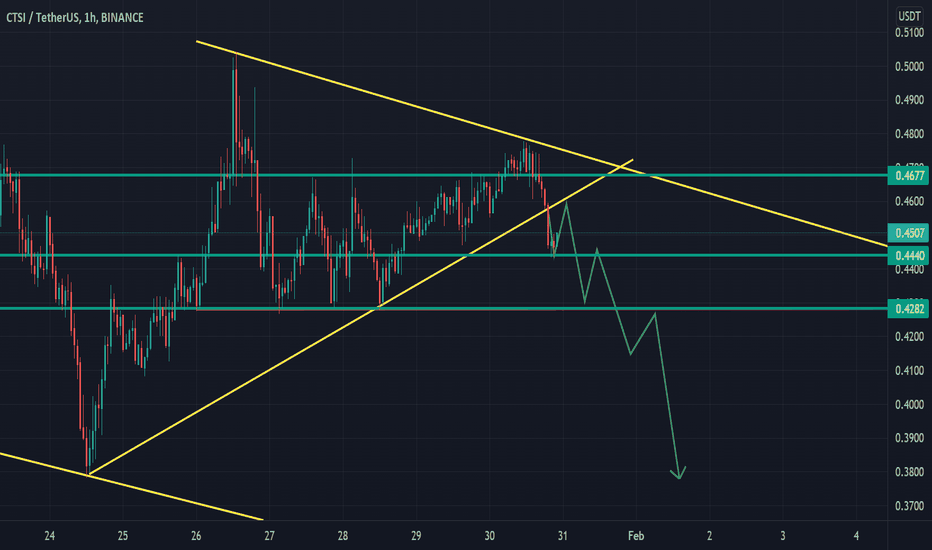Click date 24 on time axis

[x=49, y=536]
